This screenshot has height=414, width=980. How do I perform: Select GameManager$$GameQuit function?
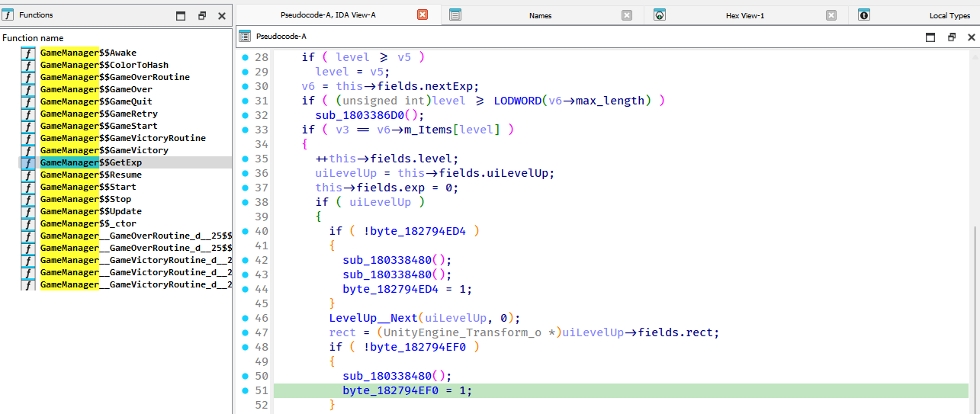tap(96, 101)
